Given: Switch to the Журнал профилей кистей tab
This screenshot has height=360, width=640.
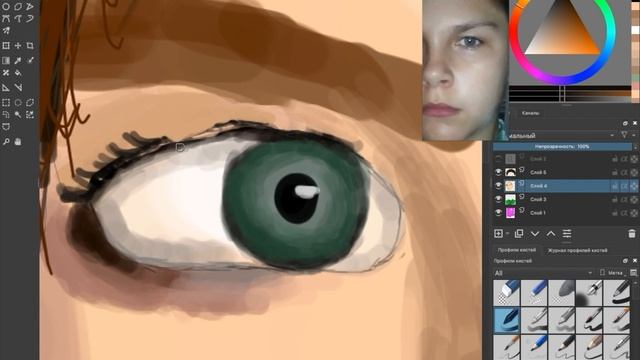Looking at the screenshot, I should (x=578, y=250).
